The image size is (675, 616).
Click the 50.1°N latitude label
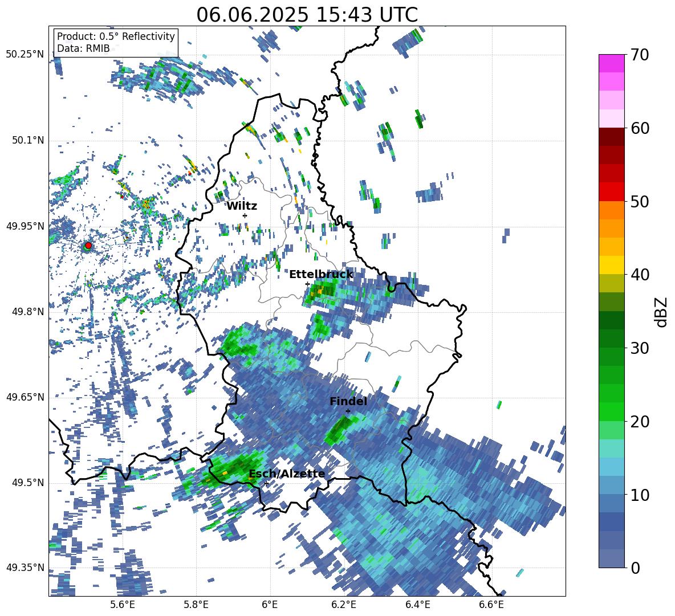[27, 141]
